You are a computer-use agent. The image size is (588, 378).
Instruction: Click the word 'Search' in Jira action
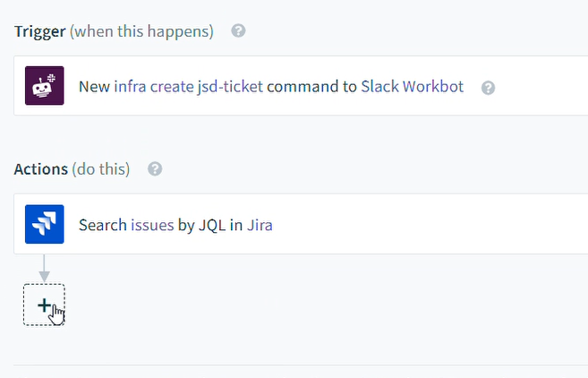pos(103,225)
